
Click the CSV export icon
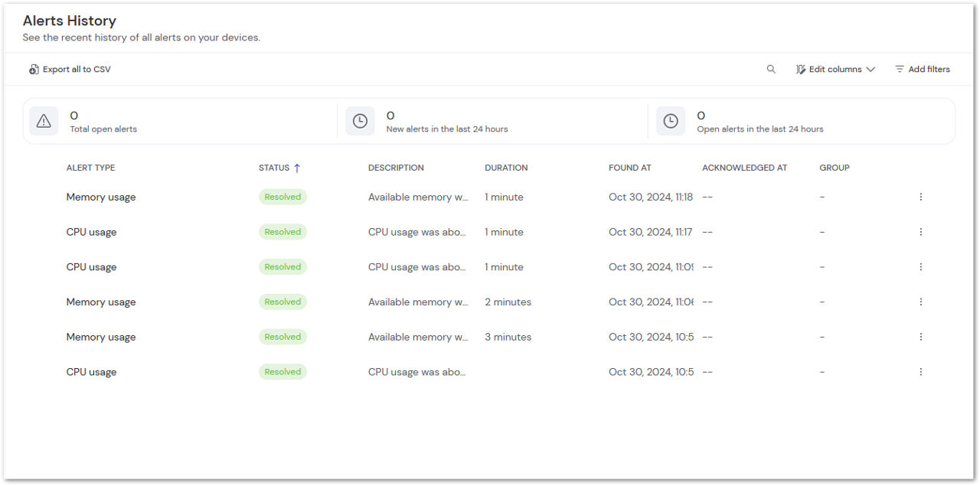34,69
